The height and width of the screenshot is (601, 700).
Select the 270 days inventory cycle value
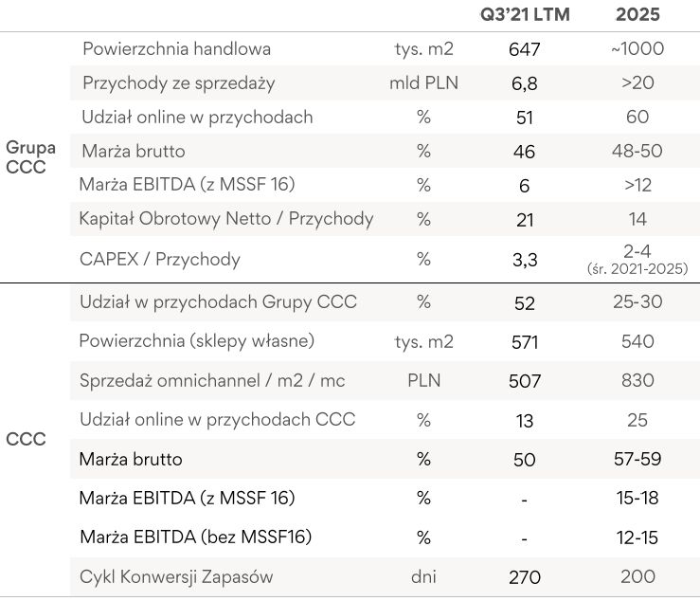point(524,577)
